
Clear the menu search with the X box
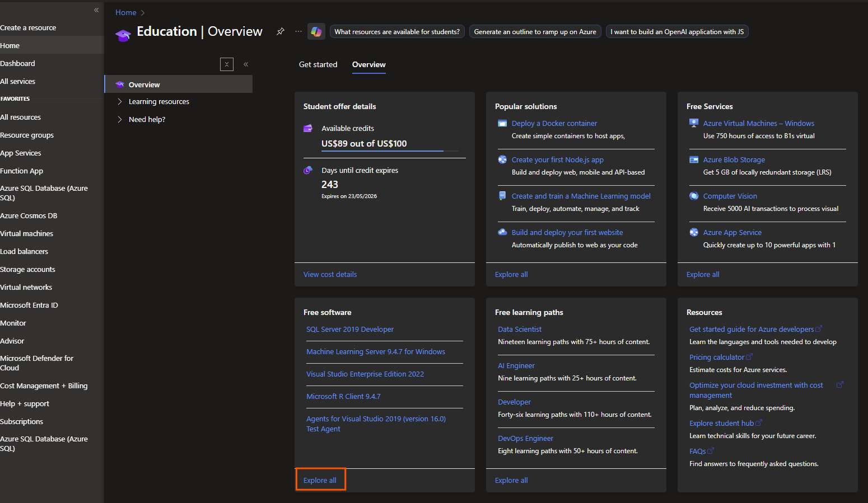tap(227, 64)
